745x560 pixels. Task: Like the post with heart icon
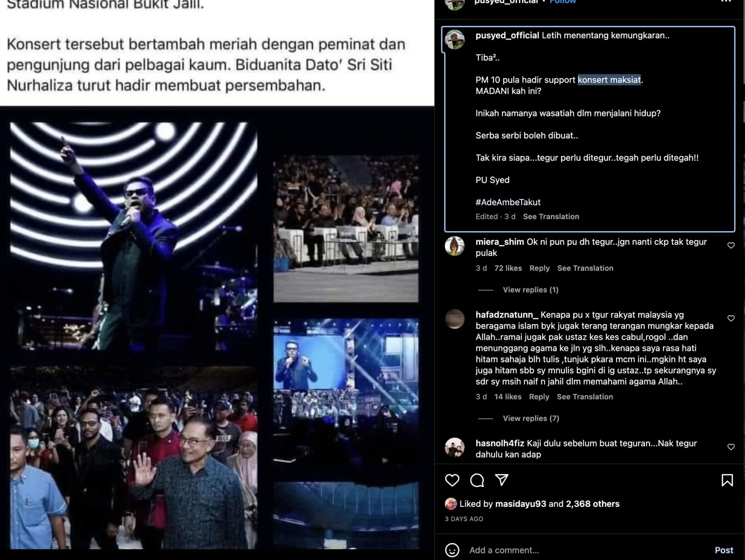coord(452,480)
